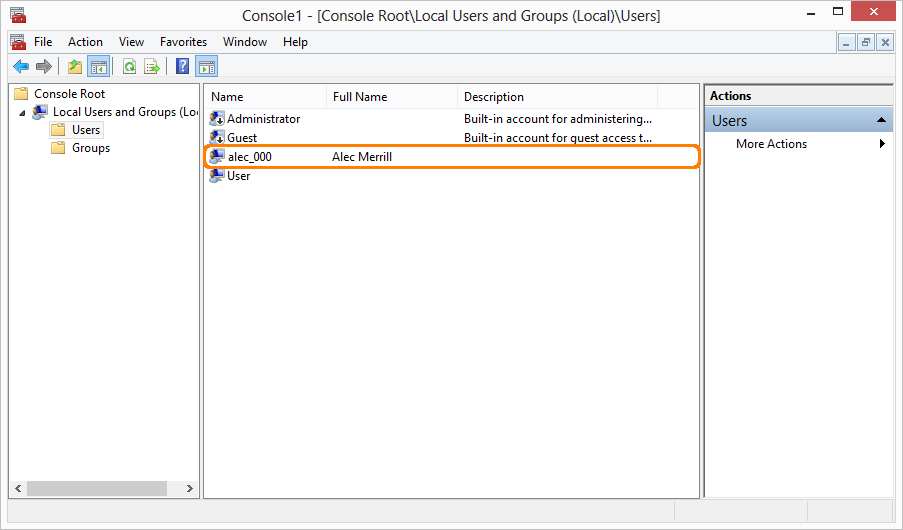Screen dimensions: 903x530
Task: Click the alec_000 user account icon
Action: point(217,157)
